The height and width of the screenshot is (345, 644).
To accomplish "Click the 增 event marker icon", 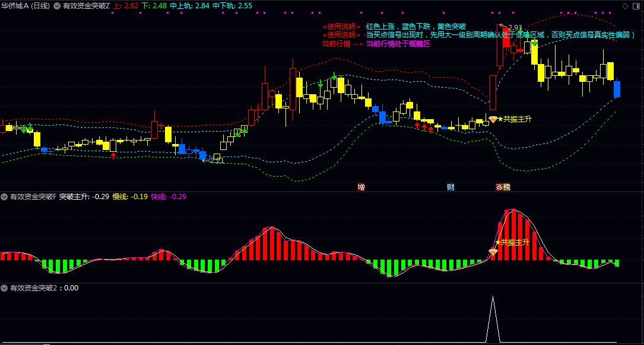I will [361, 187].
